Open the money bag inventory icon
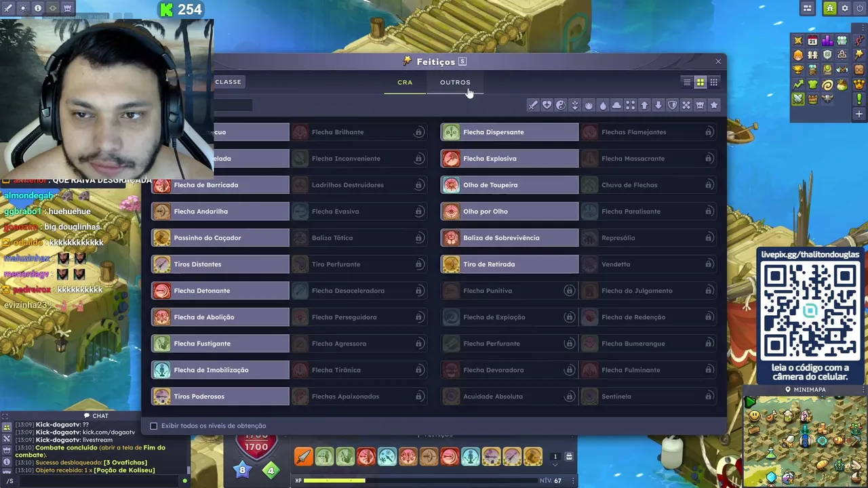 842,85
